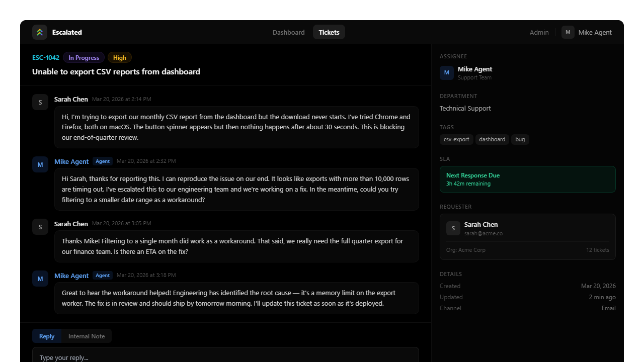Open the Admin link in the header

(x=539, y=32)
